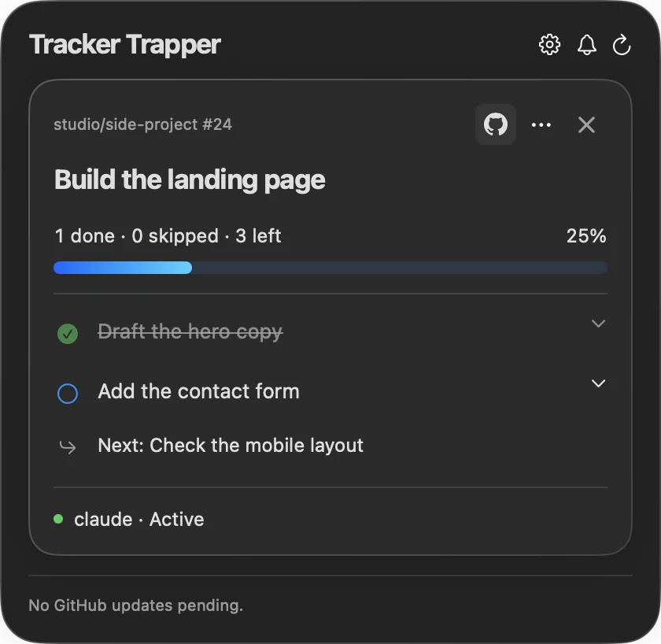The height and width of the screenshot is (644, 661).
Task: Check off the Add the contact form circle
Action: [68, 394]
